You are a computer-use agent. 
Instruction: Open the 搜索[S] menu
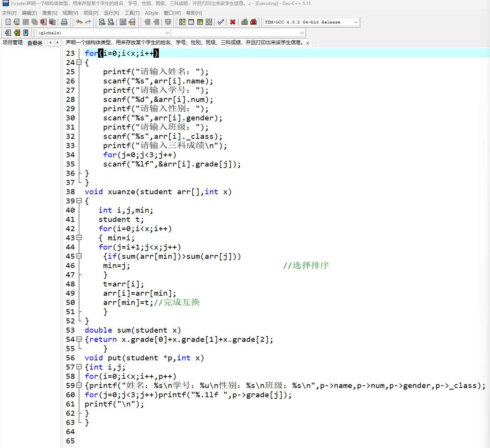pos(50,13)
